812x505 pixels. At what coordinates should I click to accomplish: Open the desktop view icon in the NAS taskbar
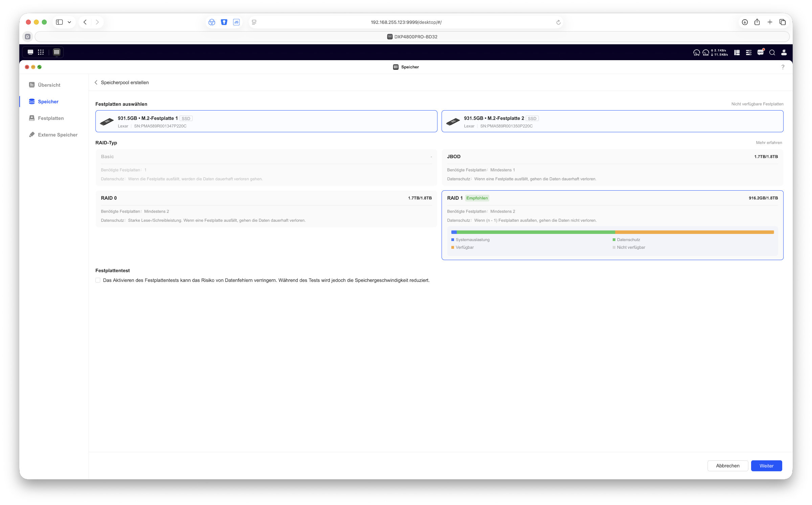(30, 52)
